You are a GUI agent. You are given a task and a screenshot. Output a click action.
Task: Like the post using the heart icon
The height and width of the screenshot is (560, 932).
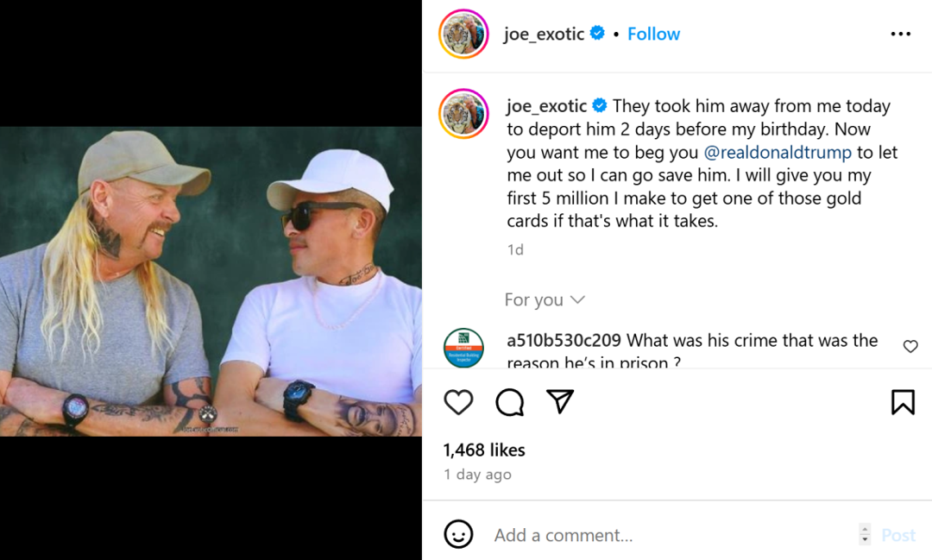coord(458,402)
